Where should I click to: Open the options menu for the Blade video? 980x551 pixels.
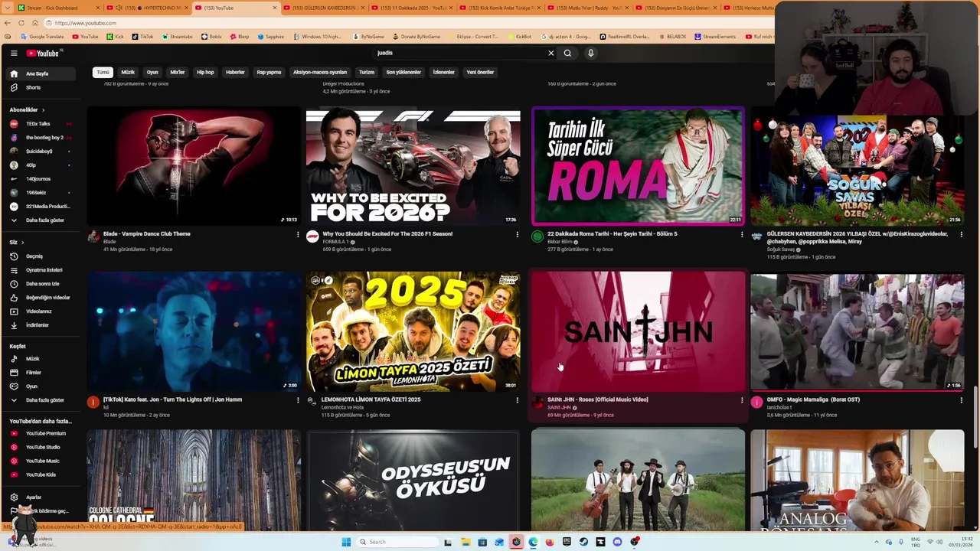pyautogui.click(x=298, y=235)
